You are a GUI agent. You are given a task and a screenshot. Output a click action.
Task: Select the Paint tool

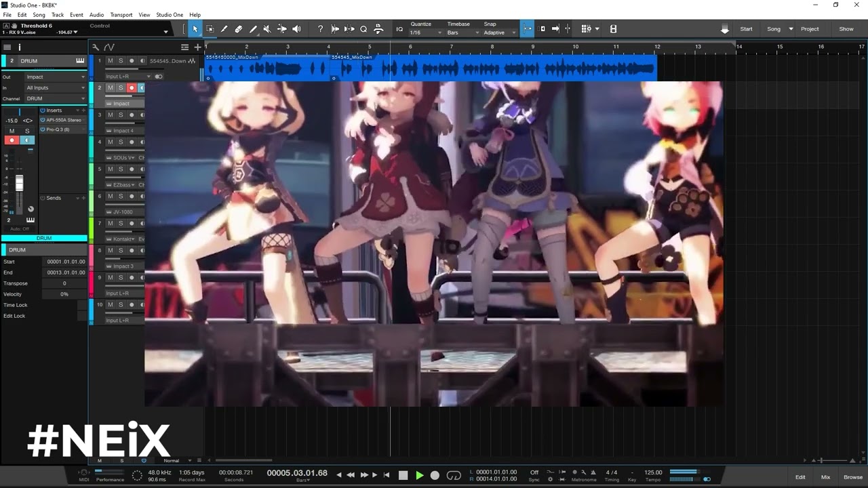(x=253, y=29)
